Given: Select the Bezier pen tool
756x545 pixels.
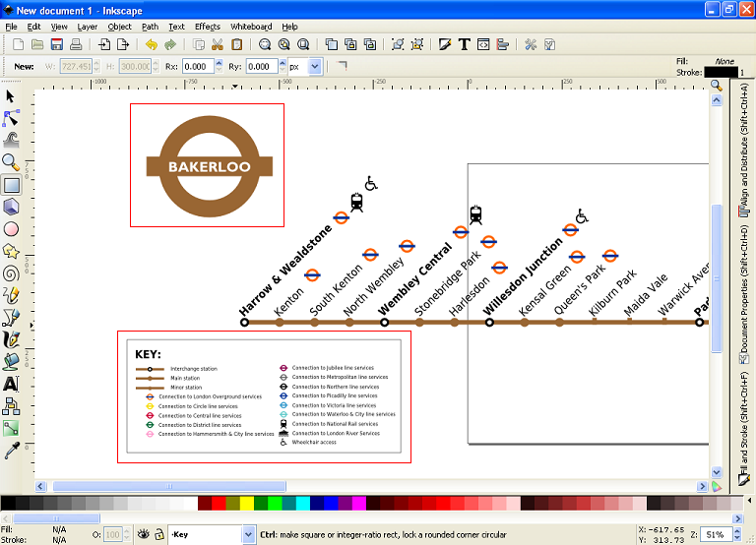Looking at the screenshot, I should click(x=11, y=318).
